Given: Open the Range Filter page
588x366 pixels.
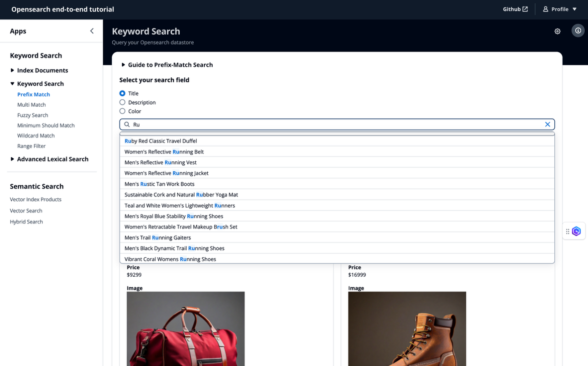Looking at the screenshot, I should tap(32, 146).
